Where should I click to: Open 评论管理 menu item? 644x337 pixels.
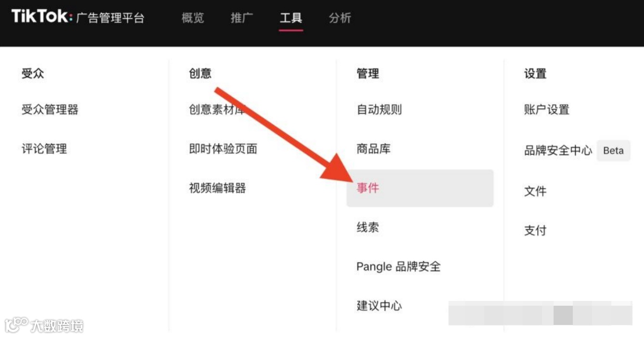(44, 149)
